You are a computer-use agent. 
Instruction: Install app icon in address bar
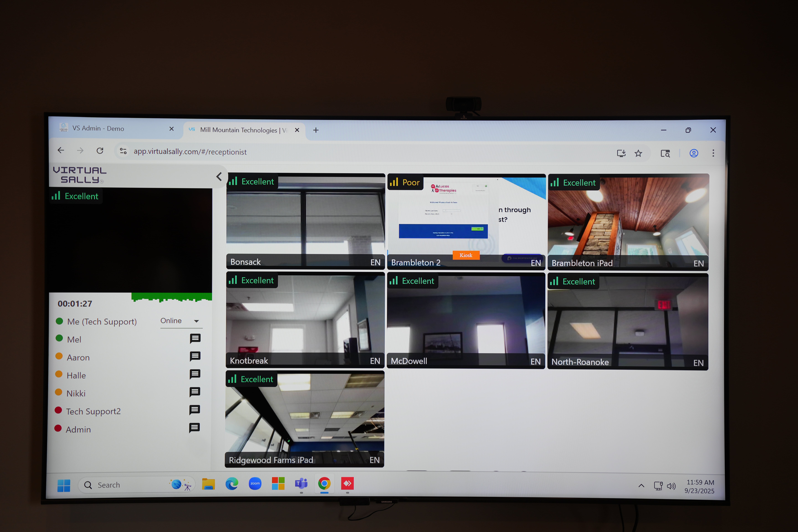click(x=621, y=153)
